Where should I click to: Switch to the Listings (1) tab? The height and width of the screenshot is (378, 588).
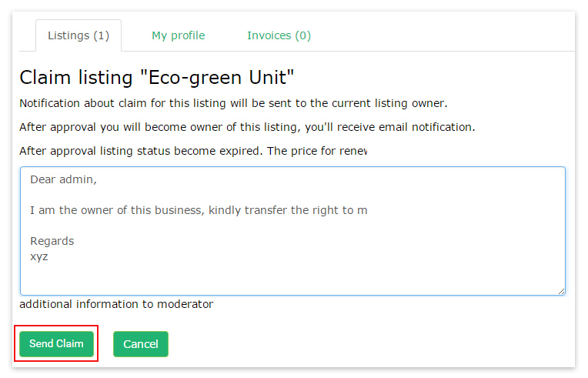click(x=79, y=35)
